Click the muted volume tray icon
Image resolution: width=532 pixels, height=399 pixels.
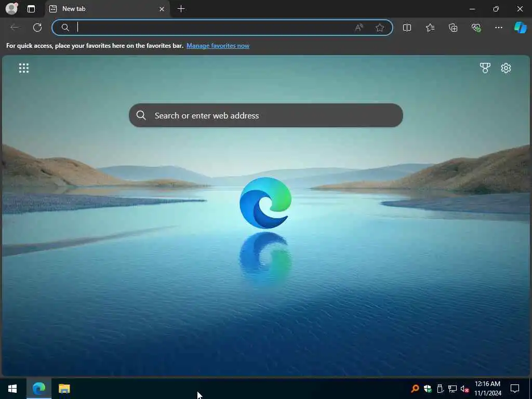[x=465, y=389]
